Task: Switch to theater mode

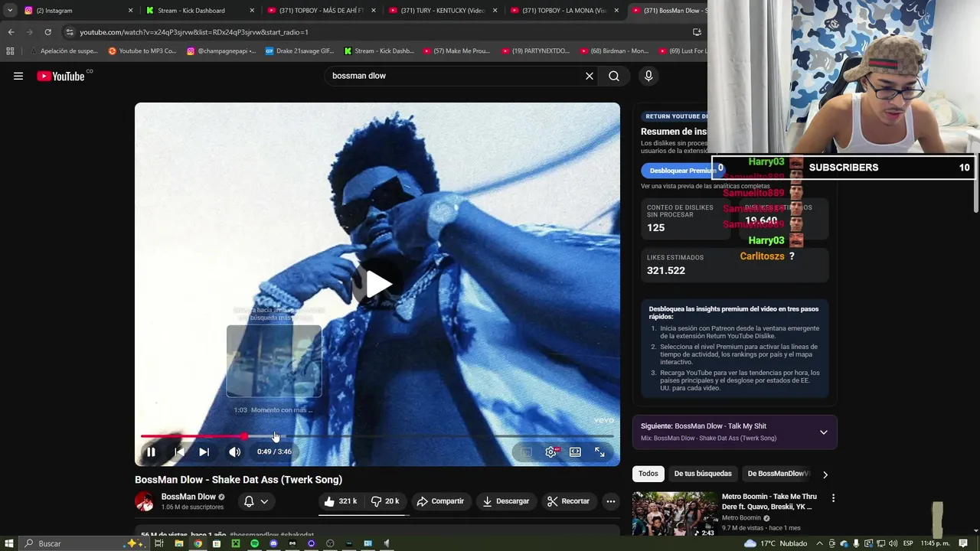Action: (x=575, y=452)
